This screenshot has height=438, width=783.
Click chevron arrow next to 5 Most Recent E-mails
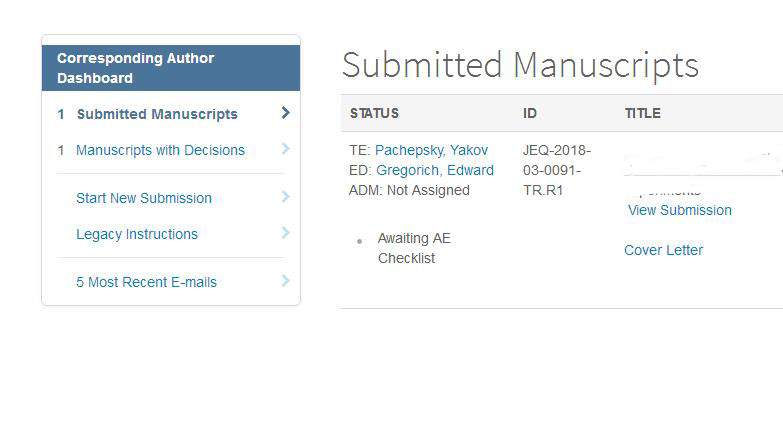pyautogui.click(x=286, y=281)
